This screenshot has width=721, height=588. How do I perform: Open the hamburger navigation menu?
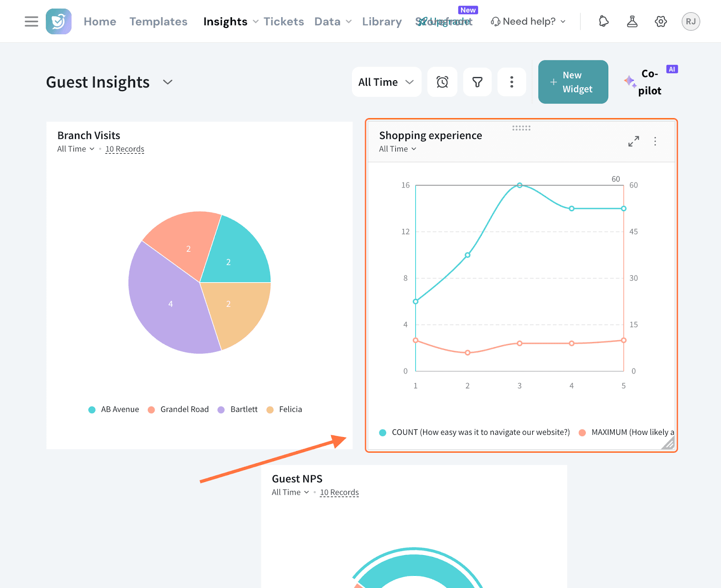click(x=31, y=21)
